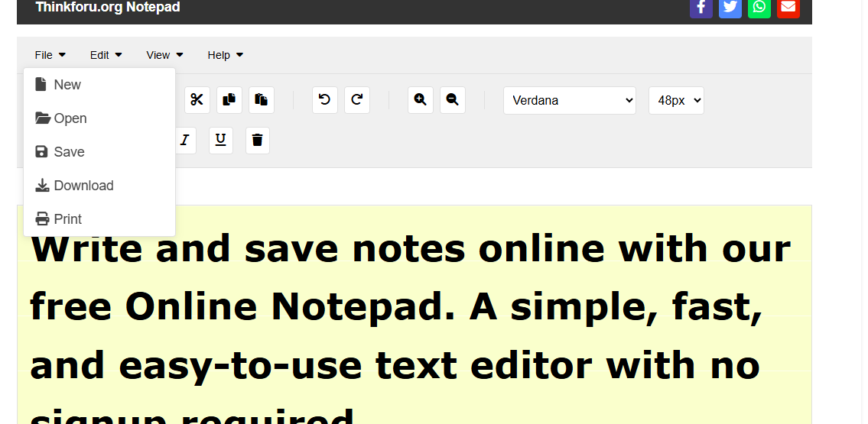Expand the Edit menu
Screen dimensions: 868x424
pyautogui.click(x=106, y=55)
